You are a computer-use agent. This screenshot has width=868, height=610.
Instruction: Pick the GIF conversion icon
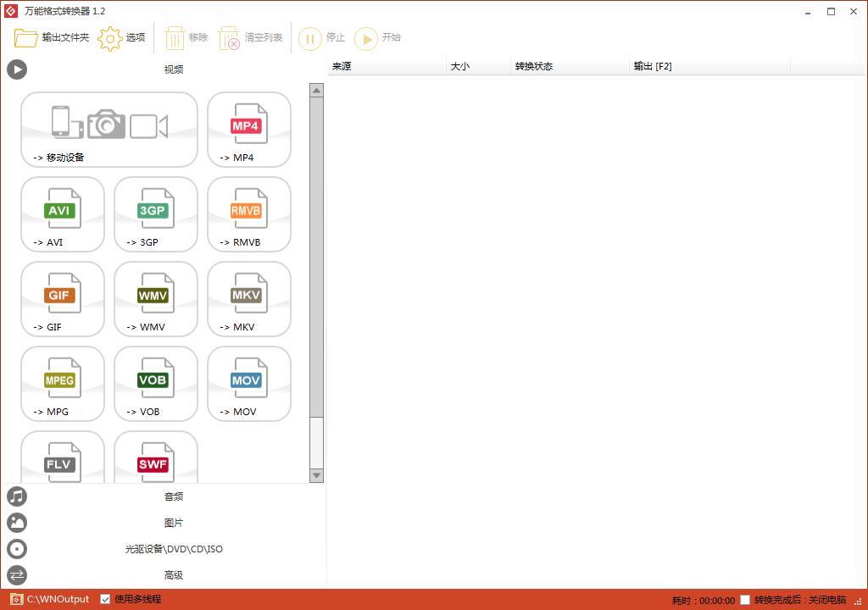click(62, 298)
